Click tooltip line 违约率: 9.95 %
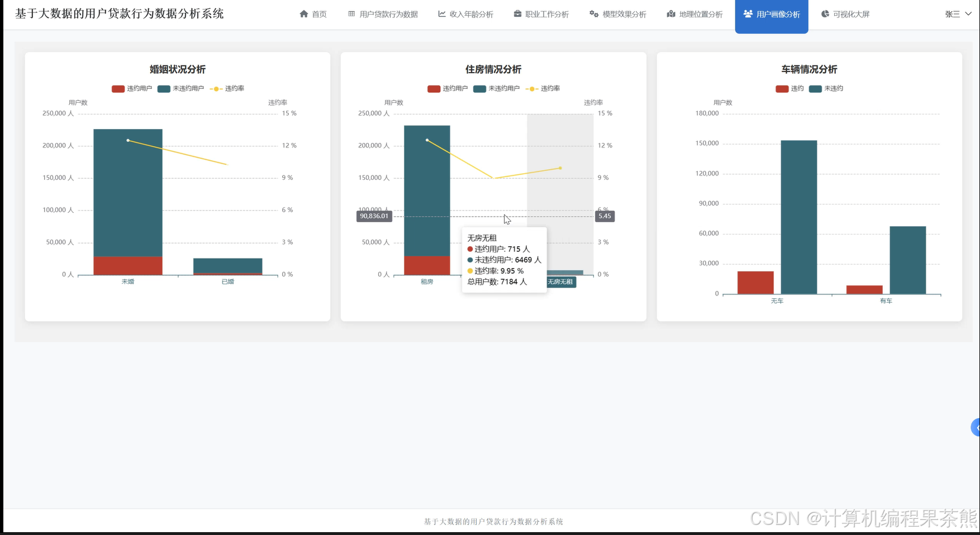 pos(496,271)
